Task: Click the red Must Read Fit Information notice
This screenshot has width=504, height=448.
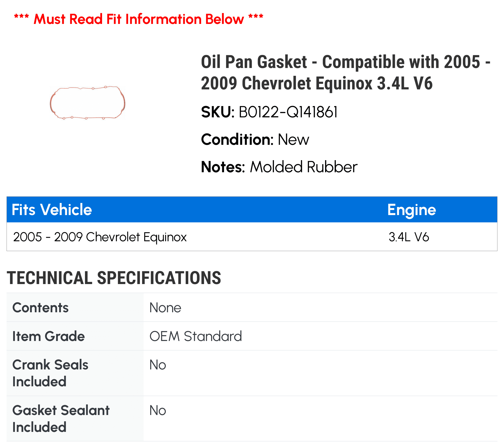Action: pyautogui.click(x=139, y=19)
